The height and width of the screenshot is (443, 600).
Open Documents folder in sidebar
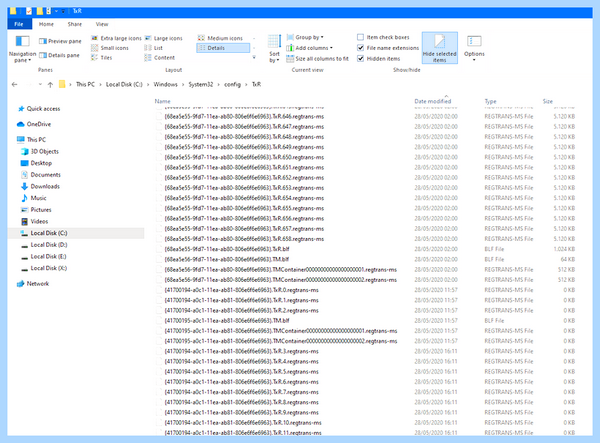coord(41,174)
